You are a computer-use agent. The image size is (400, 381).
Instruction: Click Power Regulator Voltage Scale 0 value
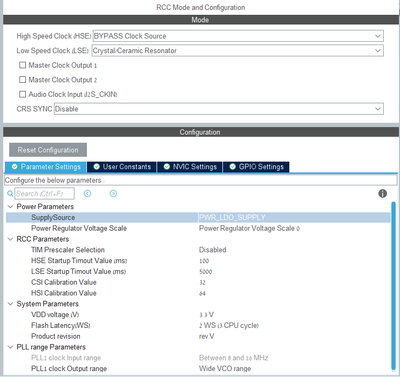pos(249,228)
